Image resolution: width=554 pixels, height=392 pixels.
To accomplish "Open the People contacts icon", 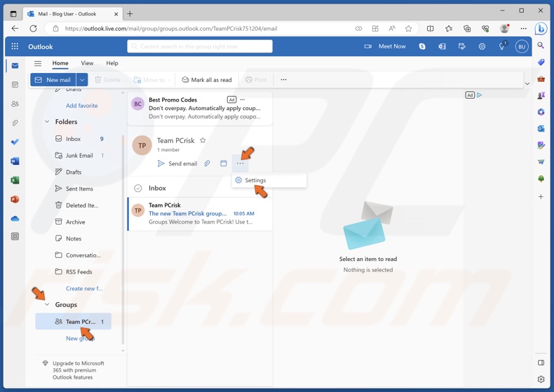I will 15,104.
